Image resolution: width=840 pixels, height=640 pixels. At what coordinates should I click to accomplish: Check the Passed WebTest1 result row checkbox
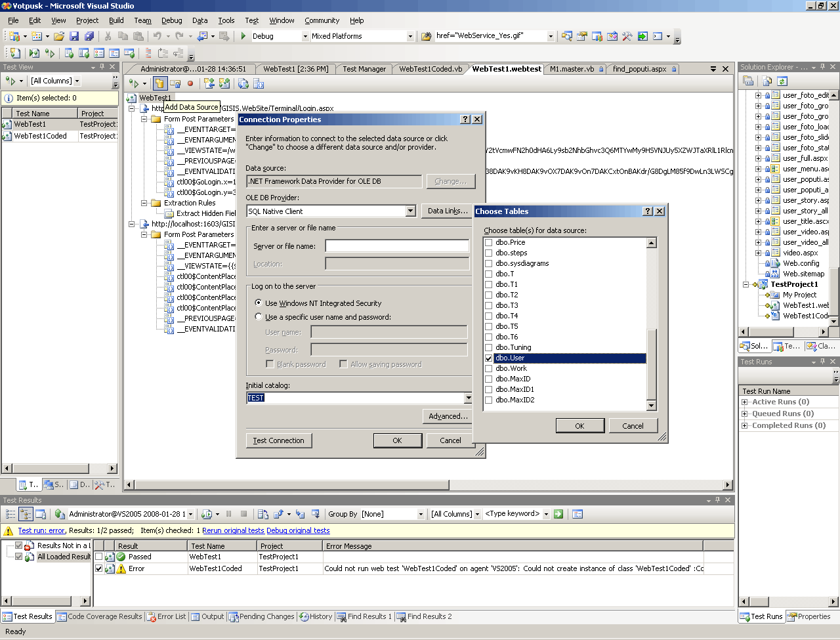pos(99,557)
